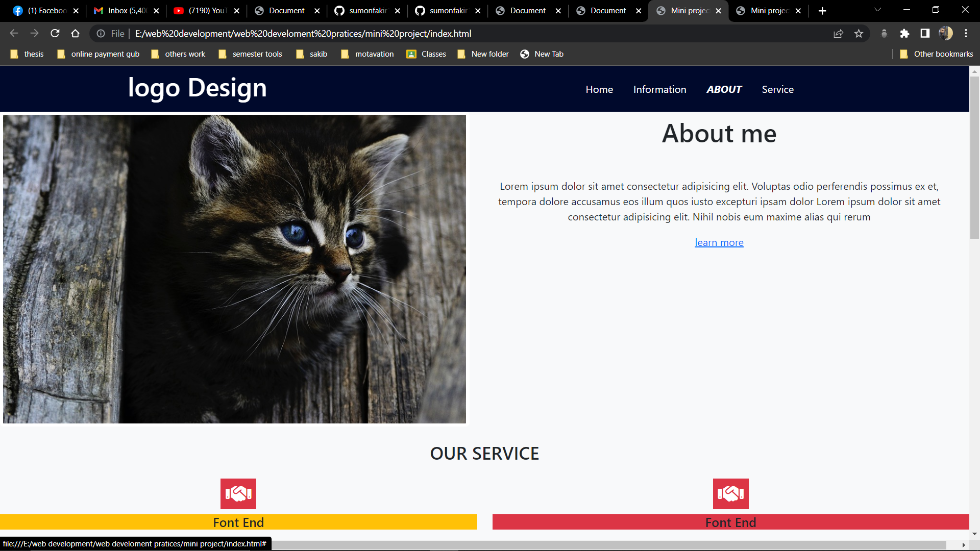The image size is (980, 551).
Task: Open the tab search dropdown chevron
Action: click(877, 10)
